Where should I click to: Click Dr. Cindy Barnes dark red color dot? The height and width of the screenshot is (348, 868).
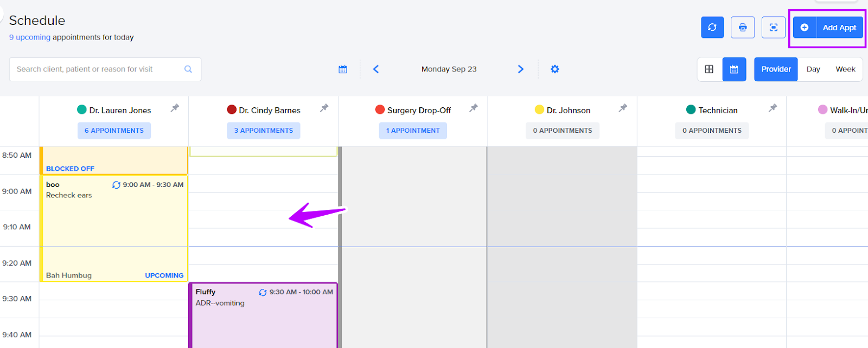[232, 109]
